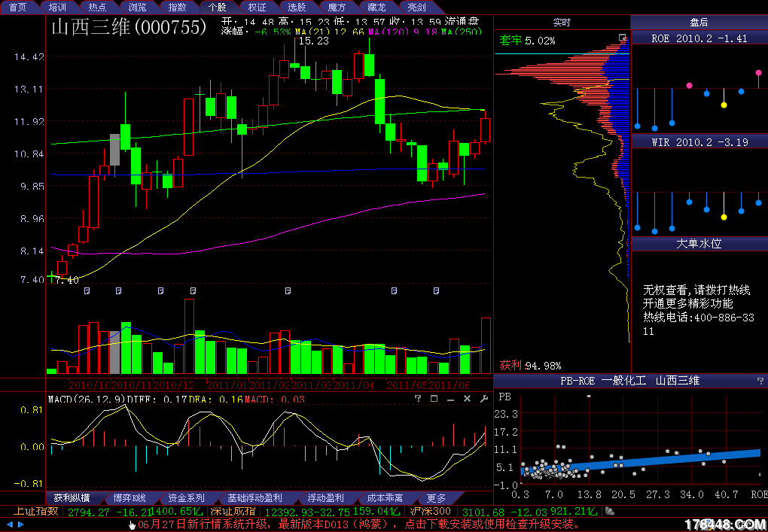The height and width of the screenshot is (532, 768).
Task: Click chip distribution panel corner icon
Action: click(622, 38)
